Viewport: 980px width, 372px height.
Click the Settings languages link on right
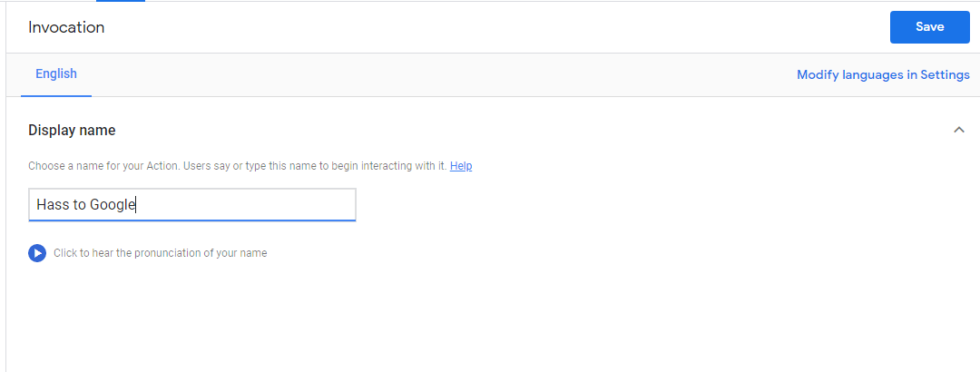[883, 75]
